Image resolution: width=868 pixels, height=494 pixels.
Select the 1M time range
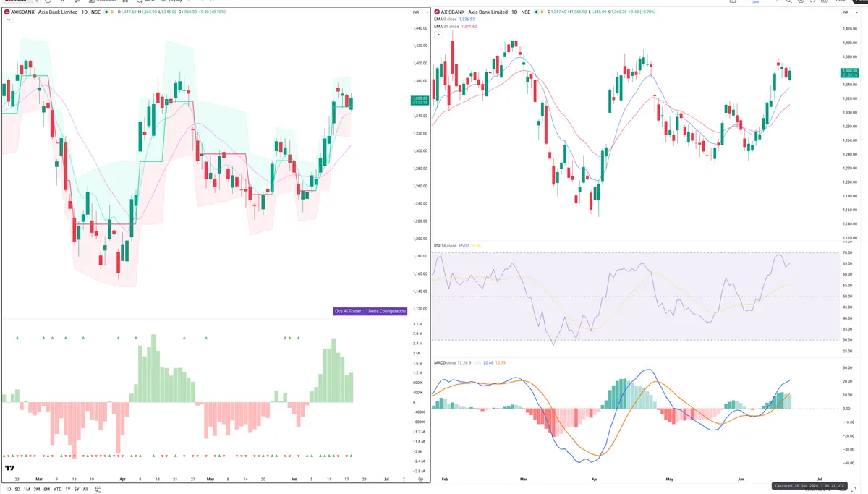27,489
